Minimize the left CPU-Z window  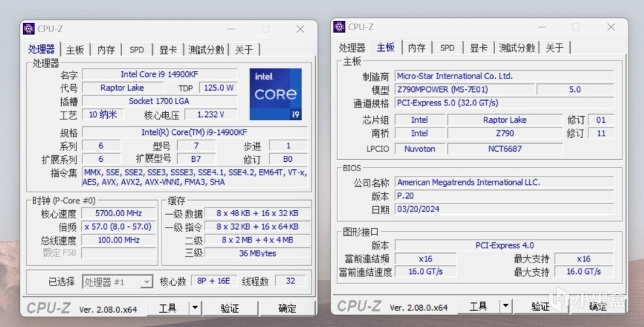tap(231, 29)
